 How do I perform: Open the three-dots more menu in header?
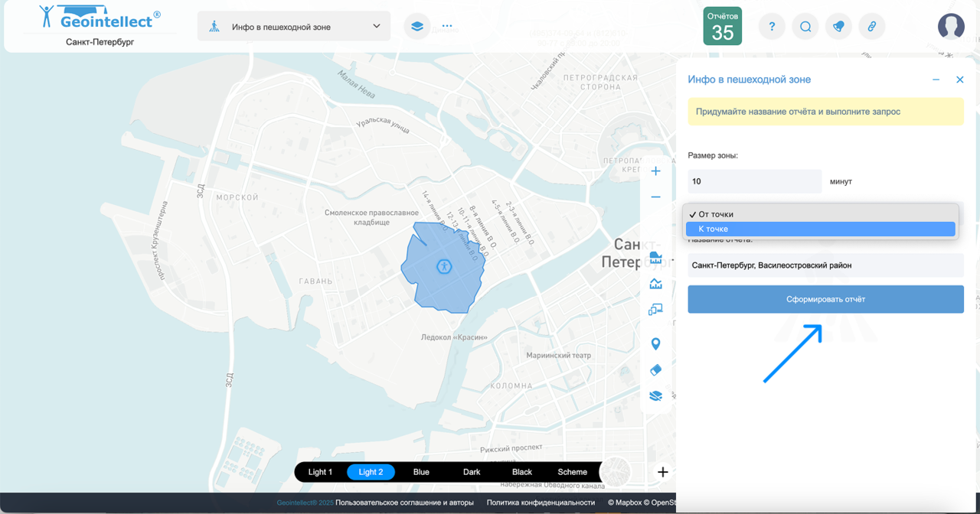point(447,26)
